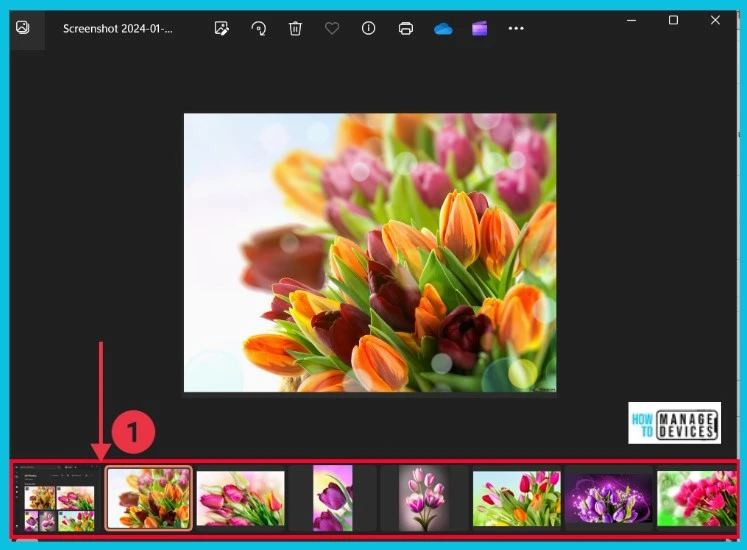Open the Clipchamp video editor icon

[x=480, y=28]
